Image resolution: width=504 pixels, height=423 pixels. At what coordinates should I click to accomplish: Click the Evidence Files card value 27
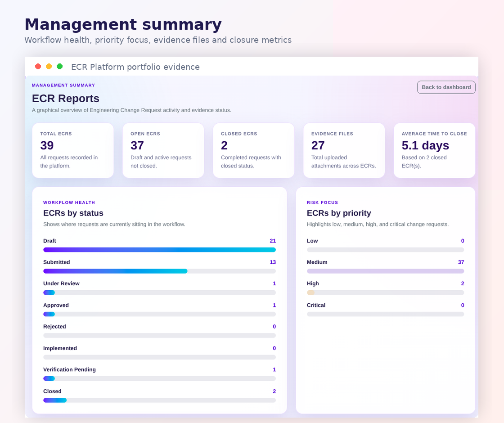pyautogui.click(x=318, y=146)
